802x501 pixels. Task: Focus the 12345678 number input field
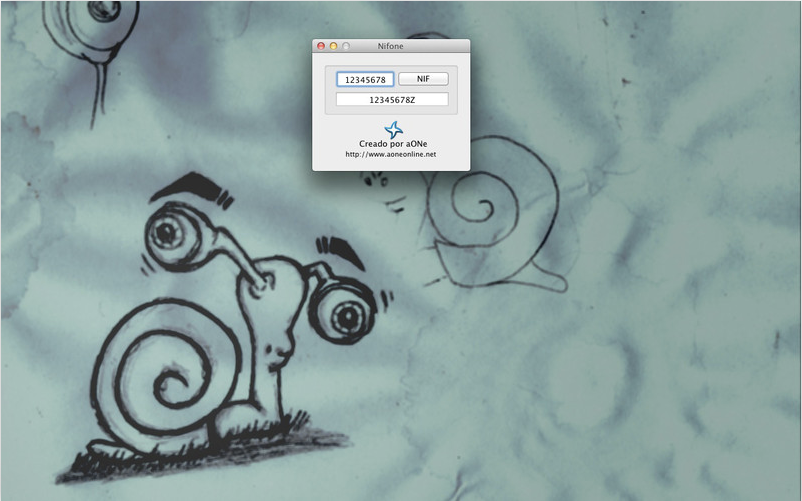coord(365,79)
